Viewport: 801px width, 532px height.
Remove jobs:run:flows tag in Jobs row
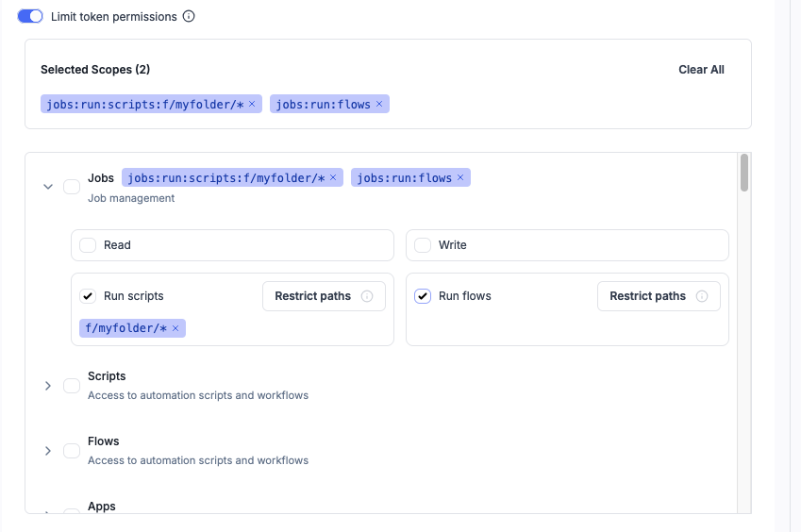pyautogui.click(x=460, y=177)
